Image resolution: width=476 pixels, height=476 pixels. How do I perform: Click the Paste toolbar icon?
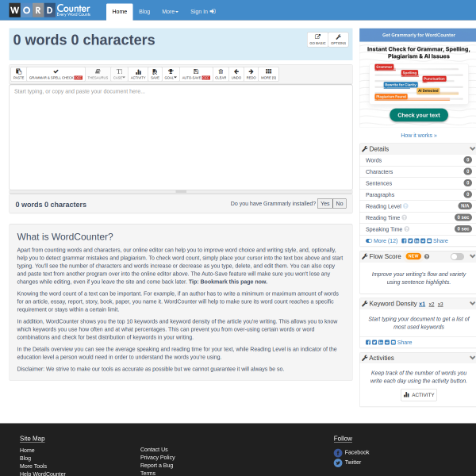pyautogui.click(x=18, y=74)
